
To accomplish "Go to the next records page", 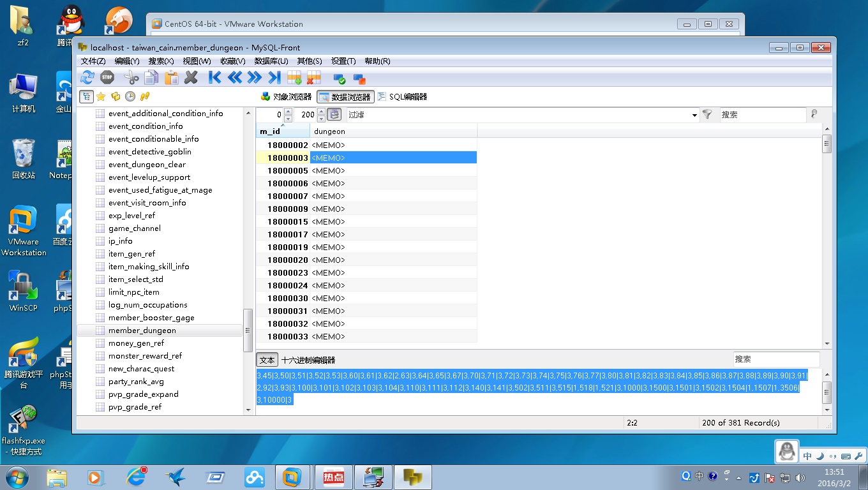I will coord(255,78).
